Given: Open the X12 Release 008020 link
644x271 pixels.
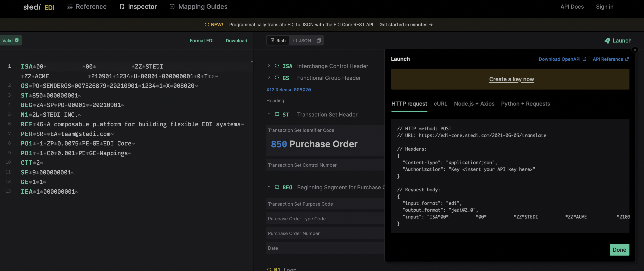Looking at the screenshot, I should click(289, 90).
